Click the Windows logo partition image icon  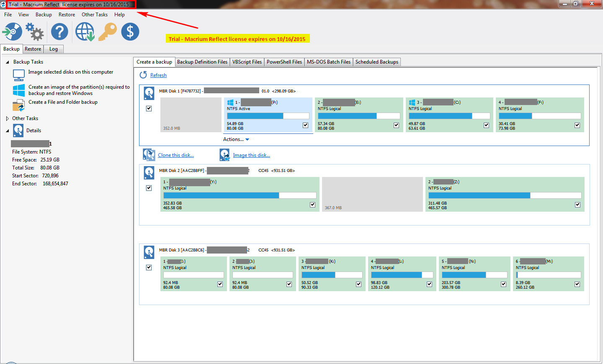pyautogui.click(x=19, y=90)
